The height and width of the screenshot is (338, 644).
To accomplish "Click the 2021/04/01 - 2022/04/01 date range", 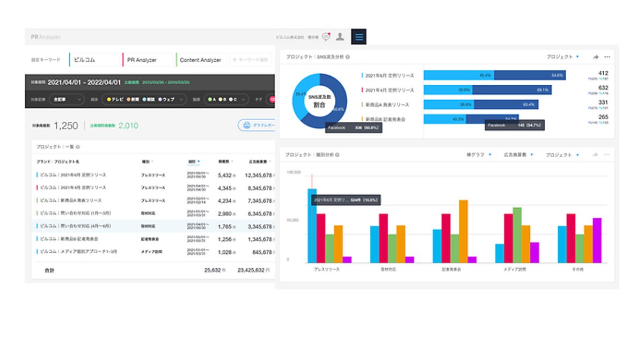I will (85, 83).
